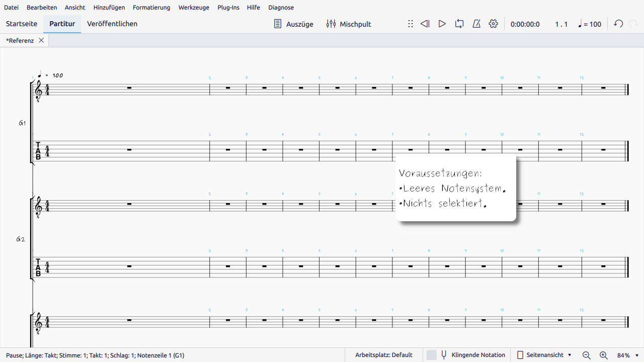Image resolution: width=644 pixels, height=362 pixels.
Task: Open the Formatierung menu
Action: [x=151, y=8]
